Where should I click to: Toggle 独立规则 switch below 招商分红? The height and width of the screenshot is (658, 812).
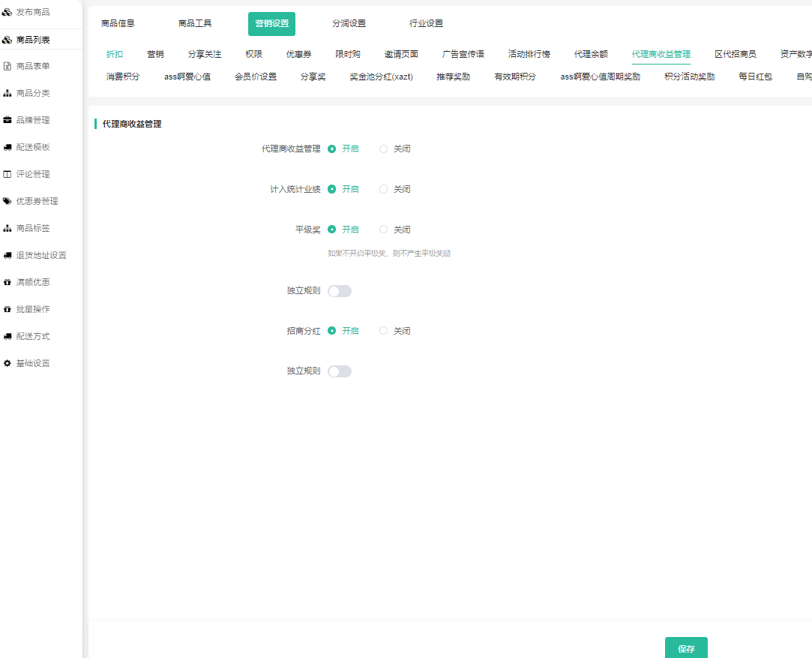(340, 371)
